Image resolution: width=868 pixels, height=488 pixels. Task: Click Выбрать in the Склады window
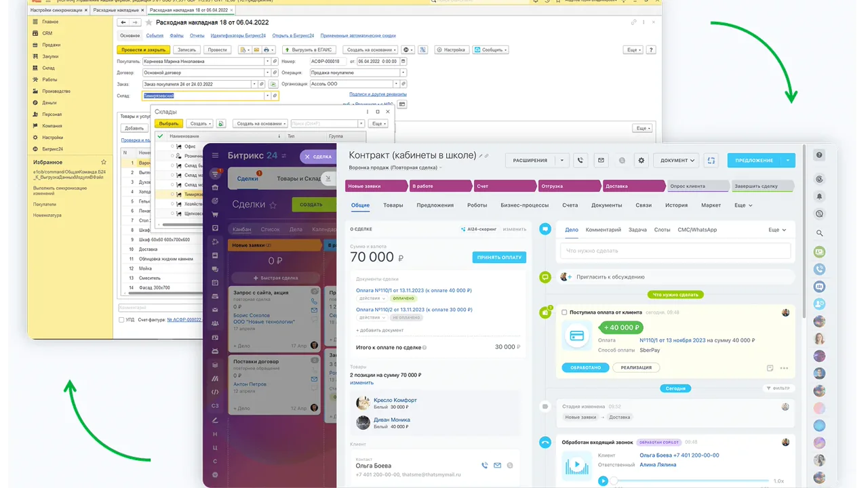(x=169, y=124)
